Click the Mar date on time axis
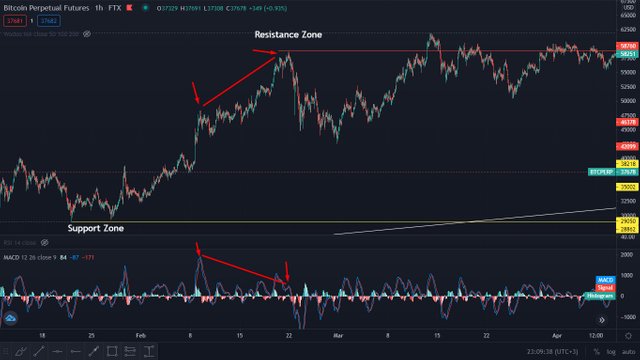Image resolution: width=640 pixels, height=360 pixels. [338, 336]
